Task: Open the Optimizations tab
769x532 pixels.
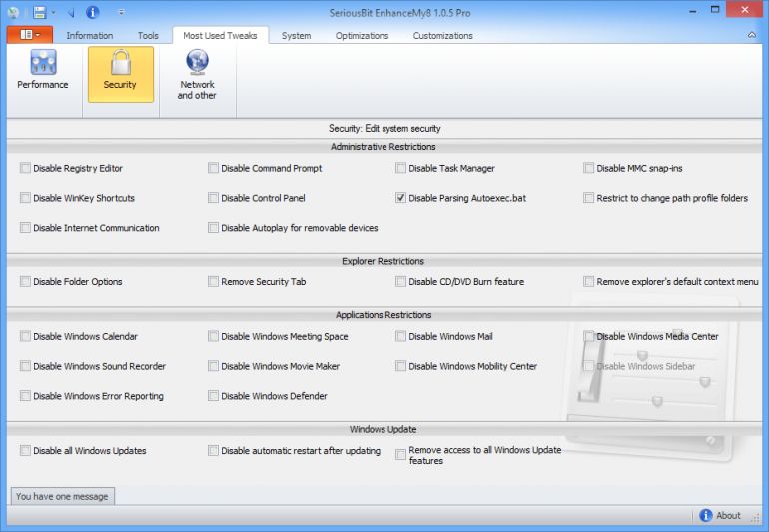Action: (x=362, y=35)
